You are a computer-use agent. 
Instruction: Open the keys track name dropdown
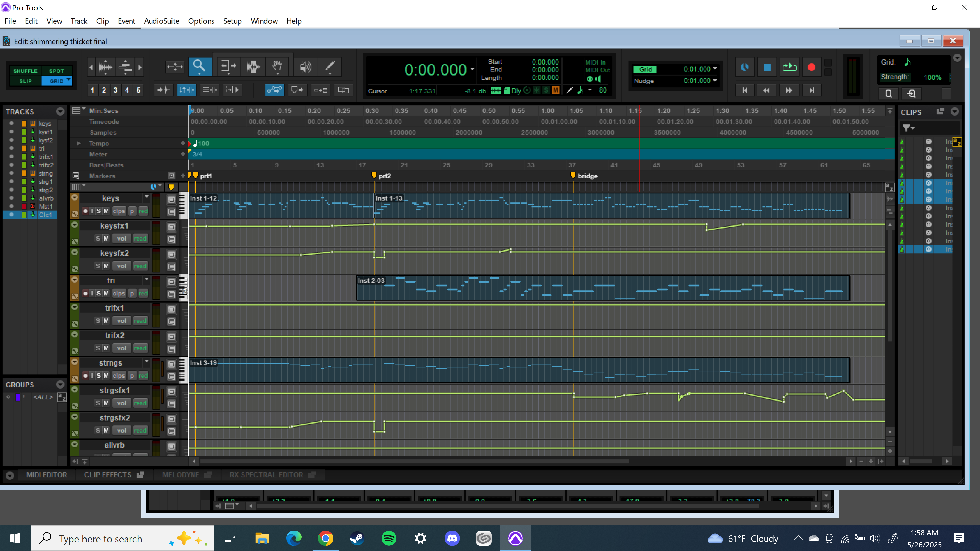[x=147, y=197]
